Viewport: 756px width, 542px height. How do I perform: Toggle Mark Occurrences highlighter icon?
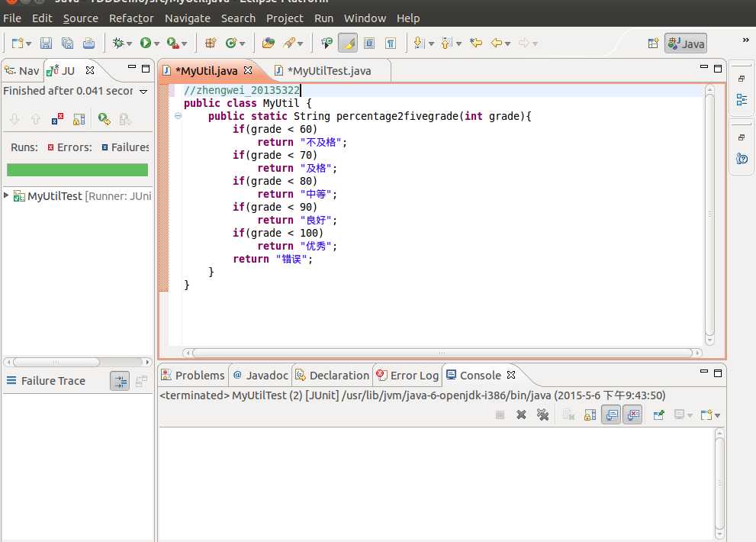pyautogui.click(x=348, y=43)
